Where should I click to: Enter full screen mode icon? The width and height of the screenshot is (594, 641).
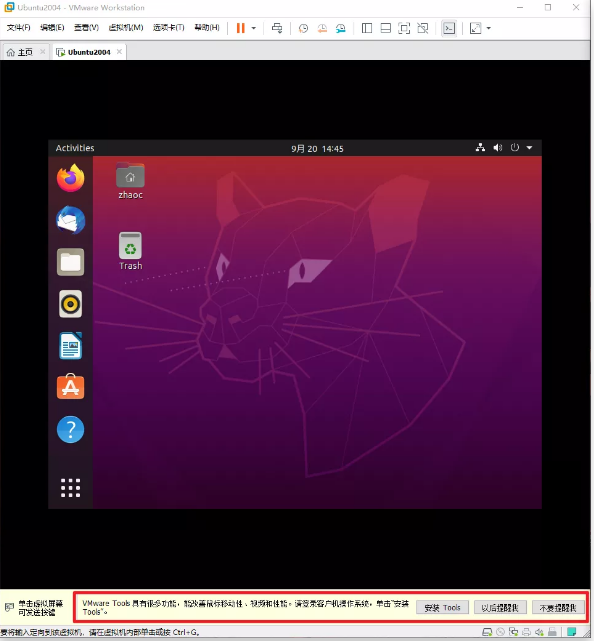[x=404, y=28]
